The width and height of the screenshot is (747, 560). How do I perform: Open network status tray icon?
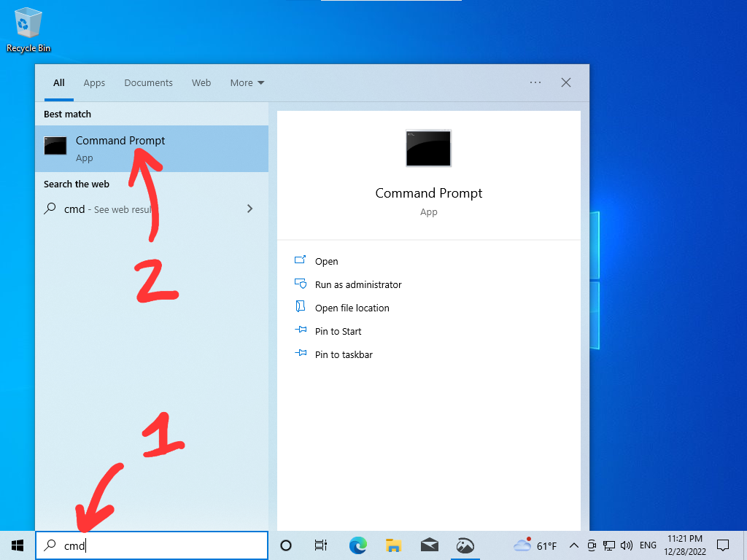pos(609,545)
